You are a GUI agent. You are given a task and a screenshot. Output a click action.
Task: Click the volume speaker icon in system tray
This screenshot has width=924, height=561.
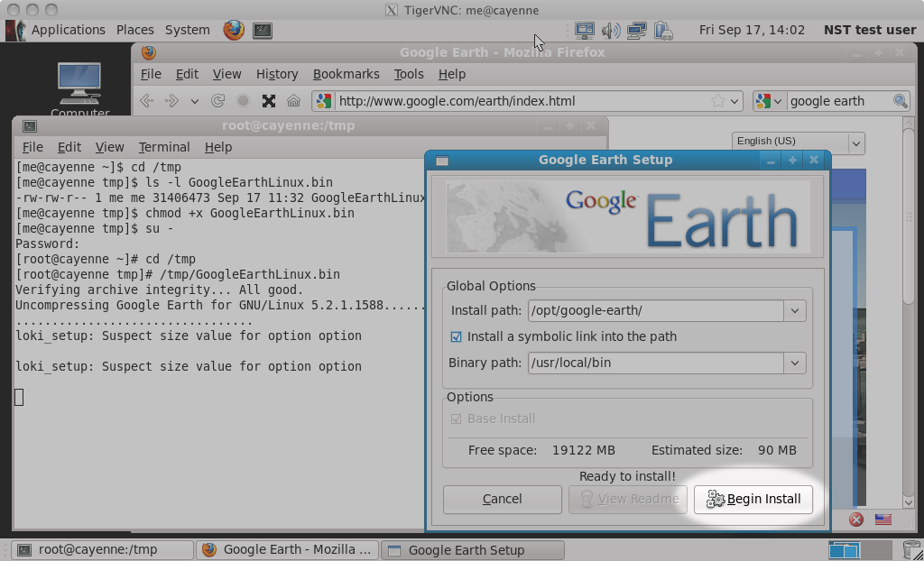coord(610,30)
